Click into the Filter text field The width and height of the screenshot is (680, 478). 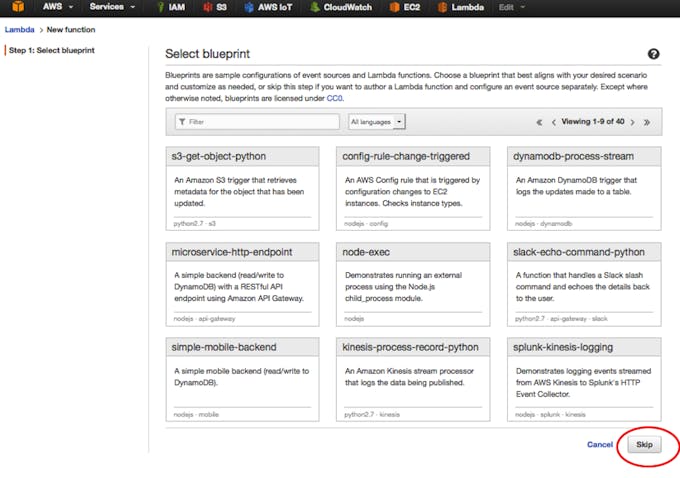[258, 122]
